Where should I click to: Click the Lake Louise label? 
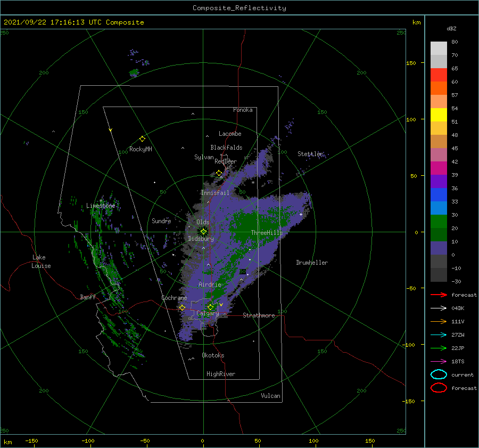41,262
